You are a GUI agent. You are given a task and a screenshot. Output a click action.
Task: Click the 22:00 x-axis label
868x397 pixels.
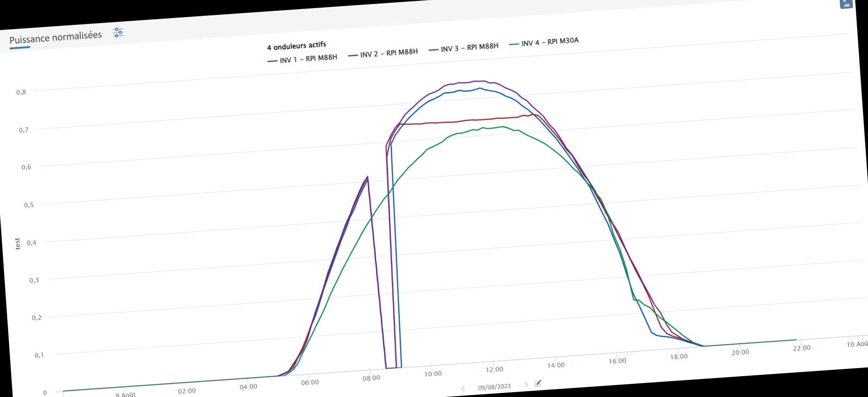802,348
